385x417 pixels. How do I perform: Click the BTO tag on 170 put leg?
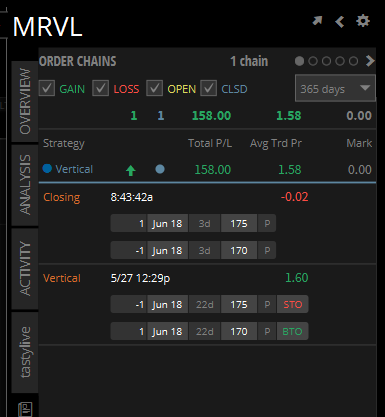click(x=292, y=331)
